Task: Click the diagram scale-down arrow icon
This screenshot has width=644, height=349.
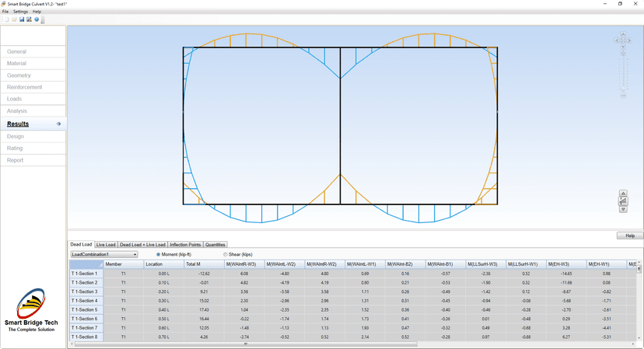Action: [623, 210]
